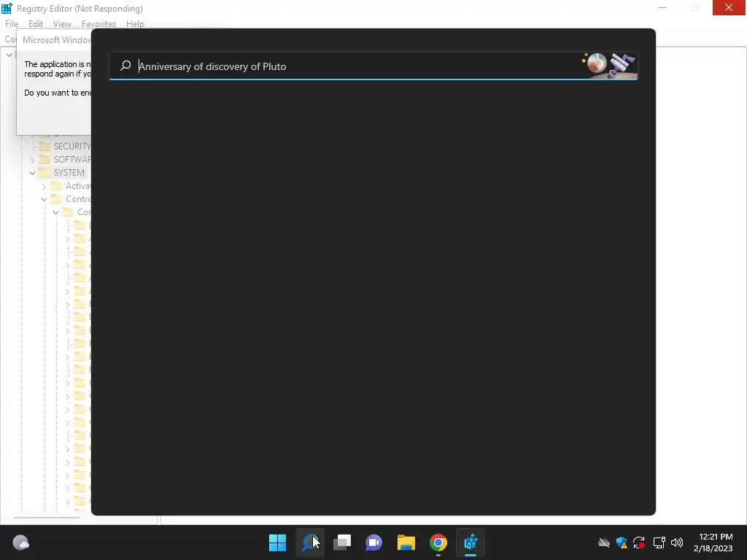Open the network tray icon
Screen dimensions: 747x560
[659, 542]
